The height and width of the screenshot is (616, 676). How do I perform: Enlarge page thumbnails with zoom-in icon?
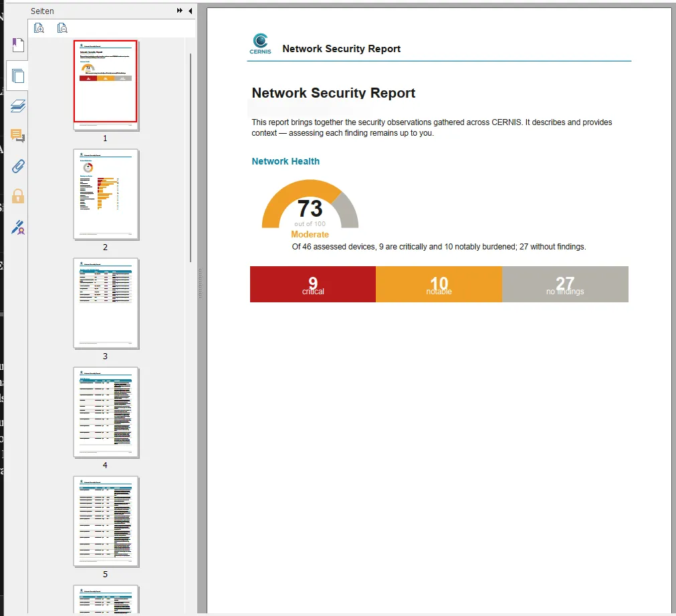point(39,28)
